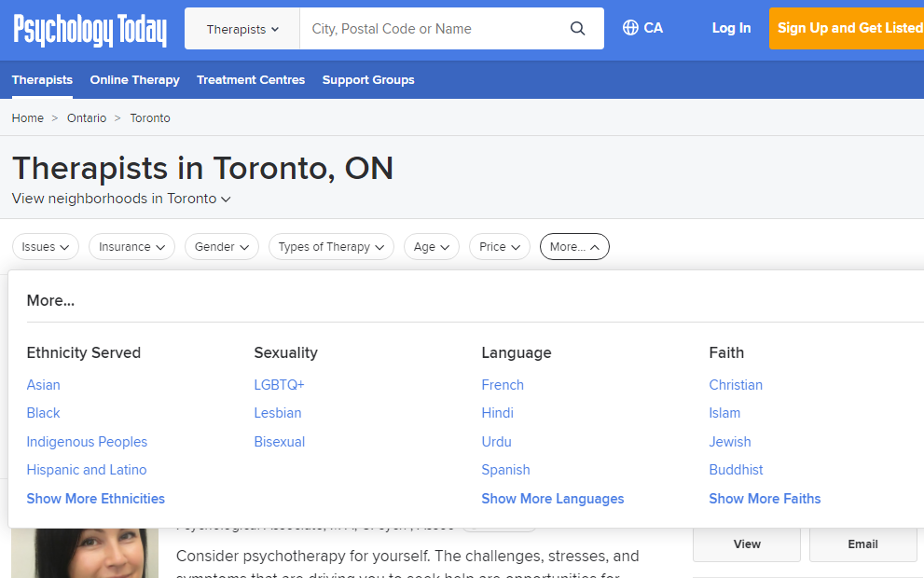The width and height of the screenshot is (924, 578).
Task: Click the View button on therapist card
Action: [x=747, y=544]
